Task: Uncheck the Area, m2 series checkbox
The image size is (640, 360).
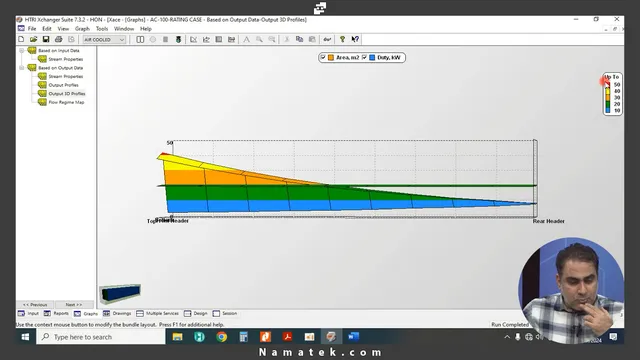Action: point(323,58)
